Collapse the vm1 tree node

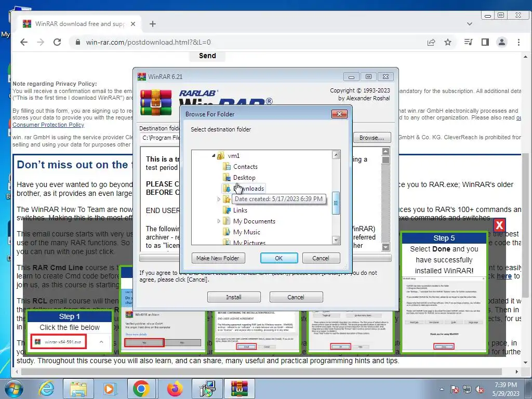tap(214, 156)
